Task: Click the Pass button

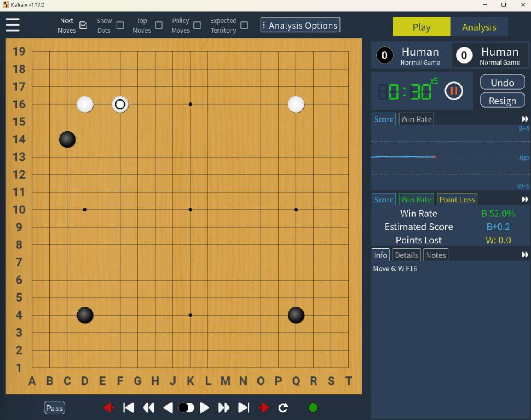Action: pyautogui.click(x=54, y=407)
